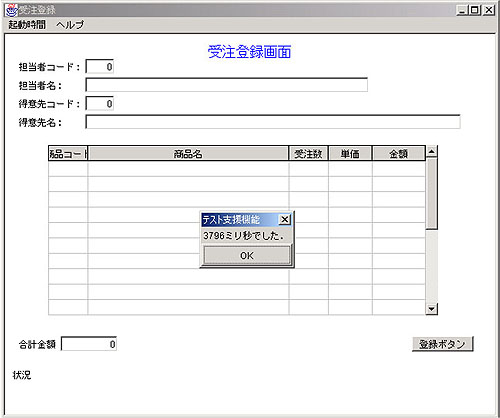Image resolution: width=500 pixels, height=418 pixels.
Task: Focus the 得意先コード input field
Action: point(100,104)
